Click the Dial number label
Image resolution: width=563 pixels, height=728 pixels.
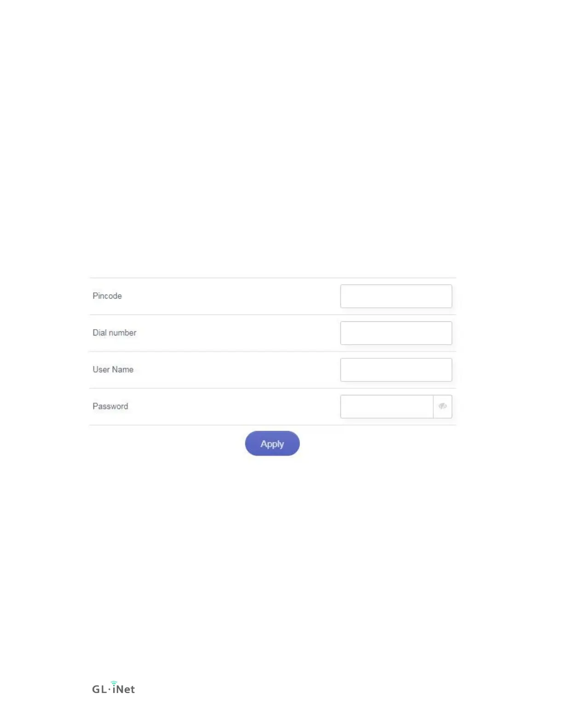click(x=115, y=333)
